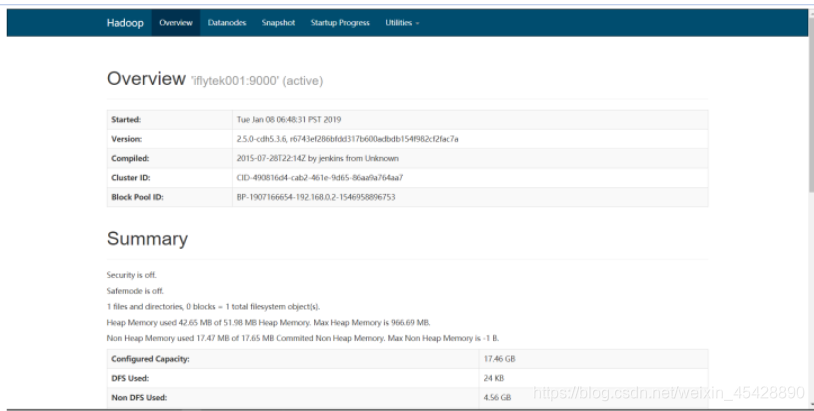The width and height of the screenshot is (814, 411).
Task: Click 'Security is off.' text
Action: 131,275
